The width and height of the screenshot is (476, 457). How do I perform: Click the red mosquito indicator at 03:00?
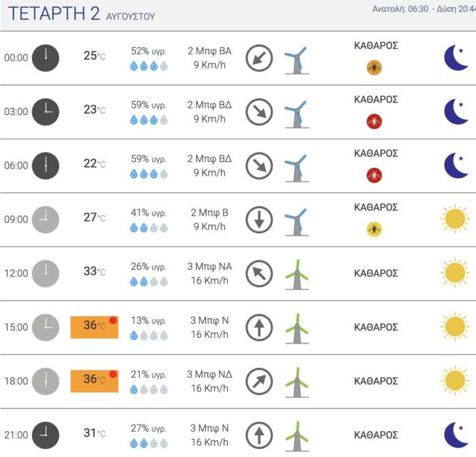[374, 122]
